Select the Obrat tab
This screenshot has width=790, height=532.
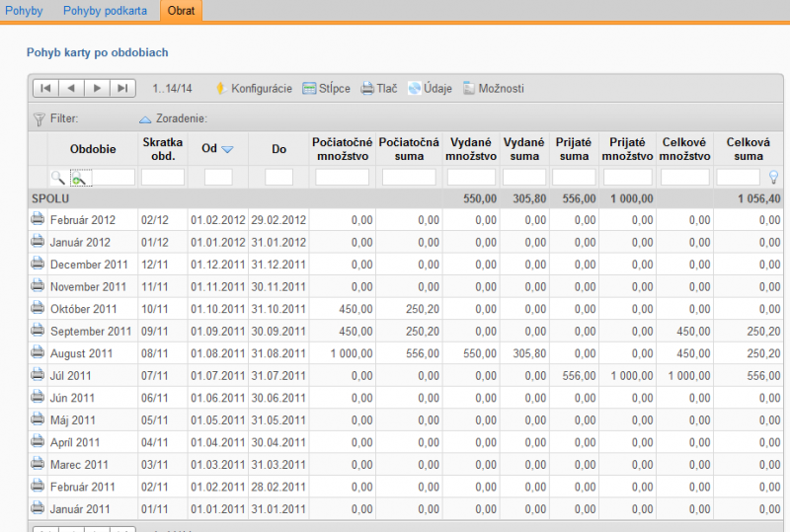point(181,11)
